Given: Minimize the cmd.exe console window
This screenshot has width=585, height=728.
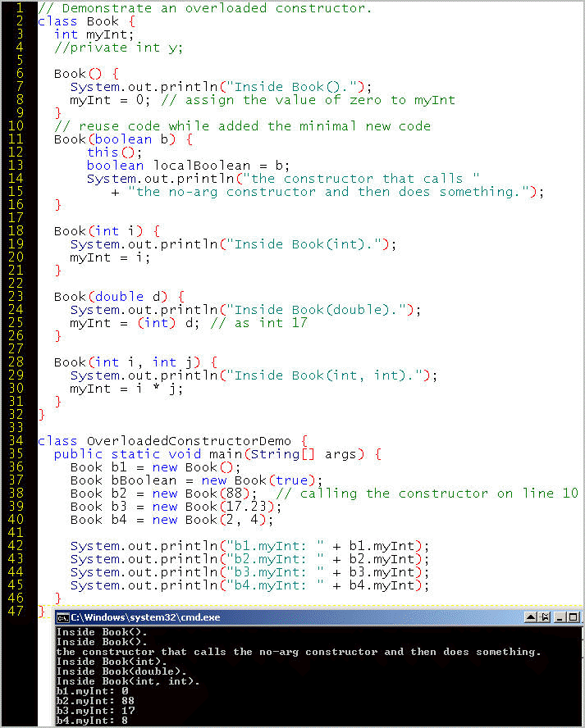Looking at the screenshot, I should [x=560, y=617].
